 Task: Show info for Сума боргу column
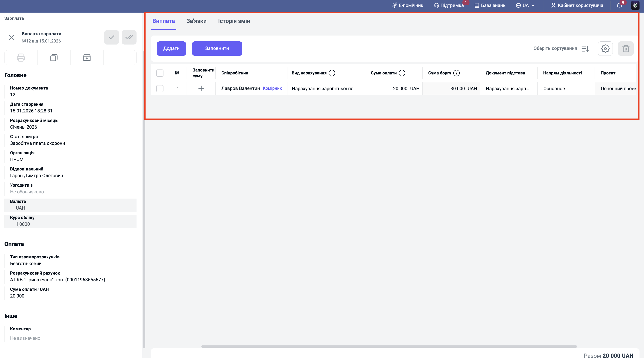tap(457, 73)
